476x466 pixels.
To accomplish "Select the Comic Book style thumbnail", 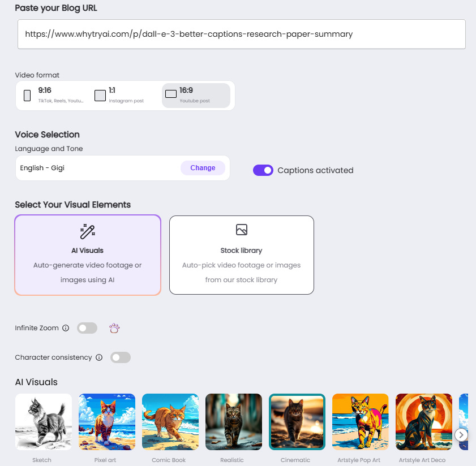I will [x=170, y=422].
